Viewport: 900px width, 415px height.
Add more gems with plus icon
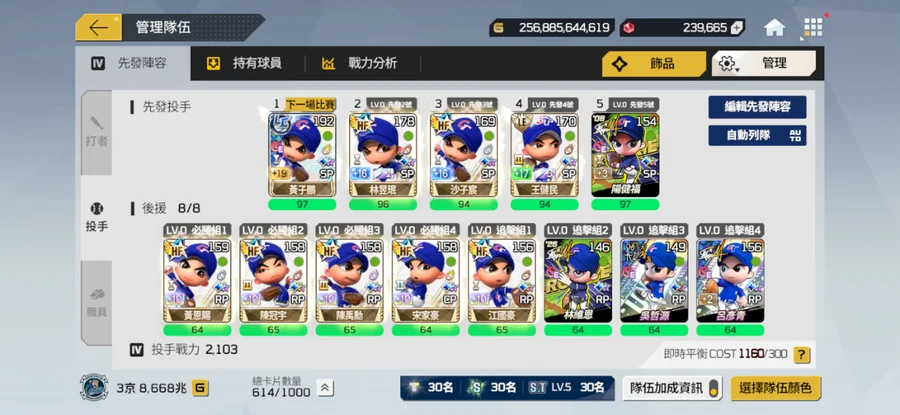pos(736,28)
